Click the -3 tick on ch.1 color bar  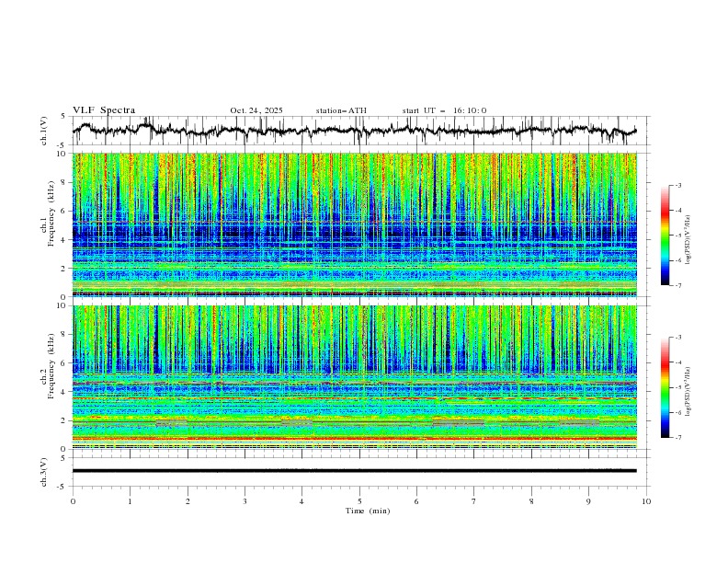(x=677, y=185)
